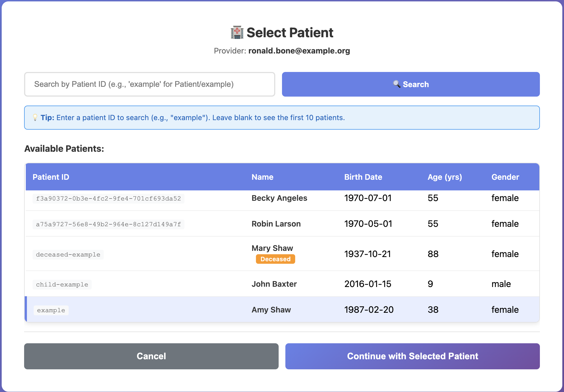
Task: Click the provider email ronald.bone@example.org
Action: pos(299,51)
